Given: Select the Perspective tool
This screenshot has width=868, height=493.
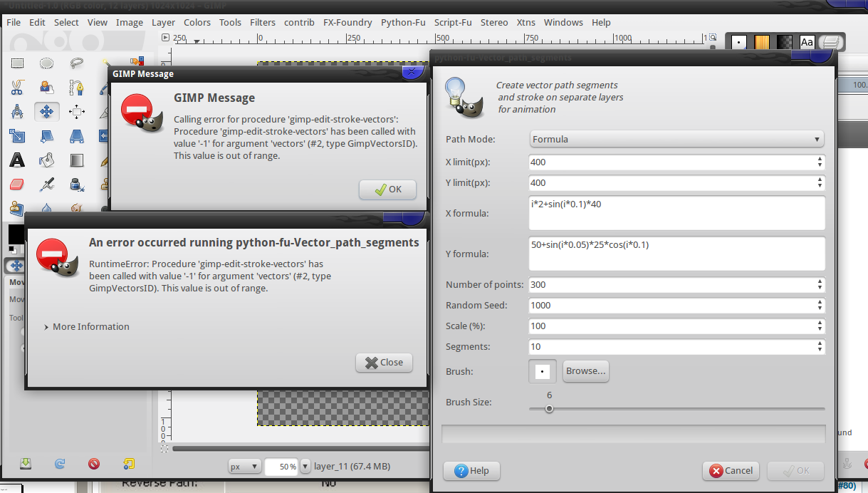Looking at the screenshot, I should 77,135.
